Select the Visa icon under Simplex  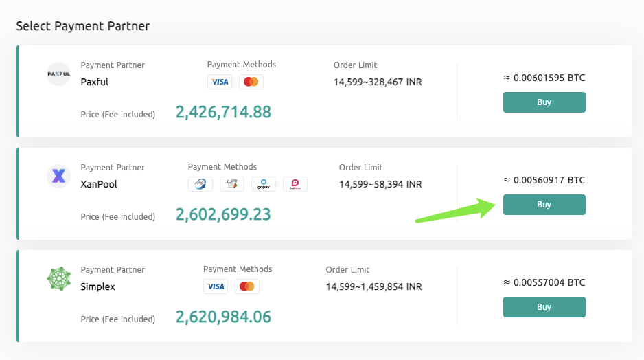[x=216, y=286]
